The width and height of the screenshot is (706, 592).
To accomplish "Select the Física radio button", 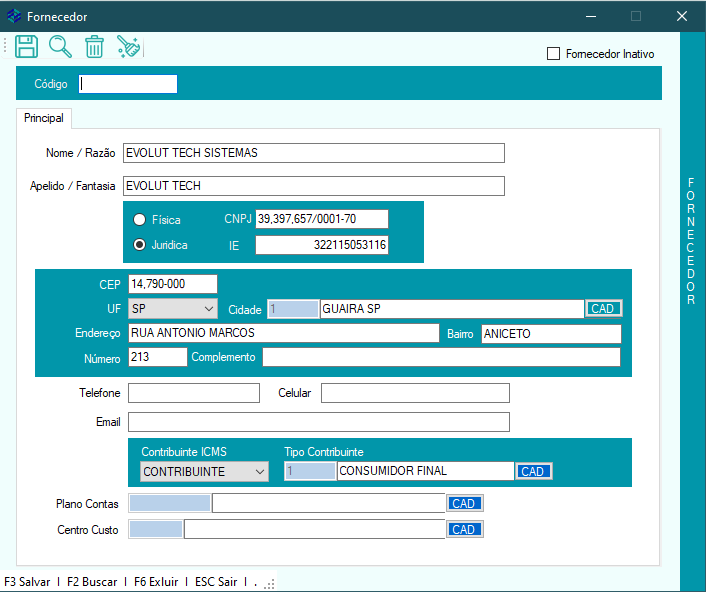I will tap(140, 218).
